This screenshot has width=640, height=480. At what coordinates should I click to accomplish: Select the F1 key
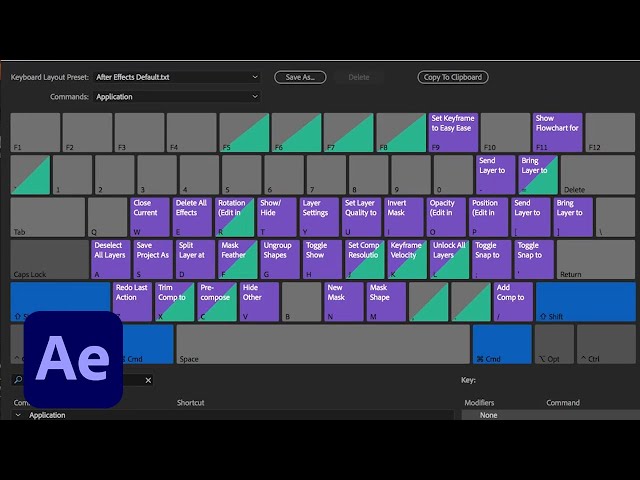(x=35, y=133)
